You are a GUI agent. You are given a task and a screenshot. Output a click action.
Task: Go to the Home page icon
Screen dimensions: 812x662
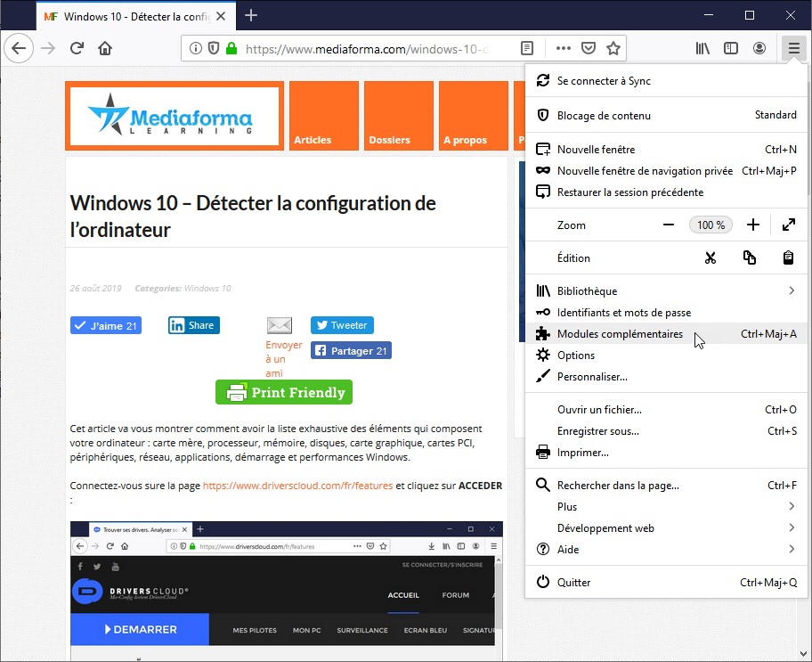(x=105, y=48)
